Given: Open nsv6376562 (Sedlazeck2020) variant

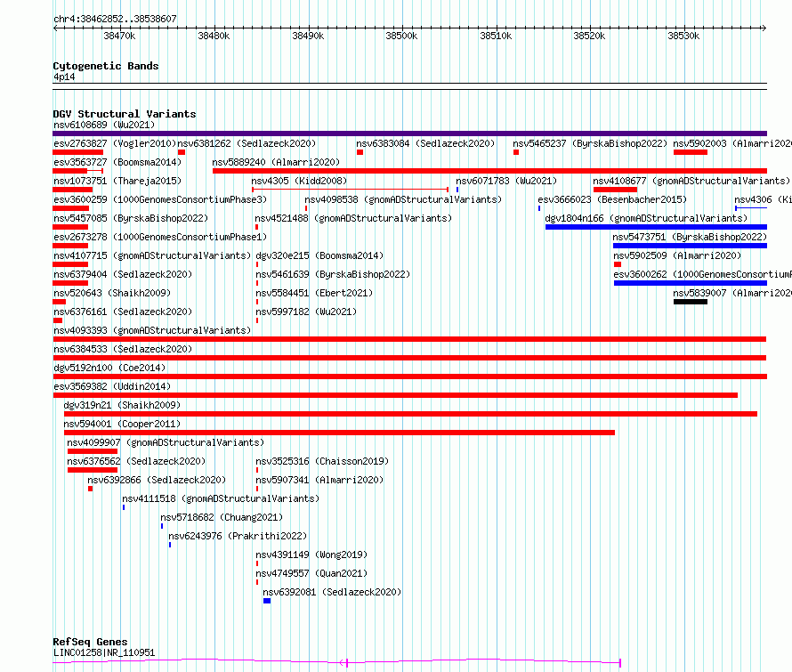Looking at the screenshot, I should point(136,461).
